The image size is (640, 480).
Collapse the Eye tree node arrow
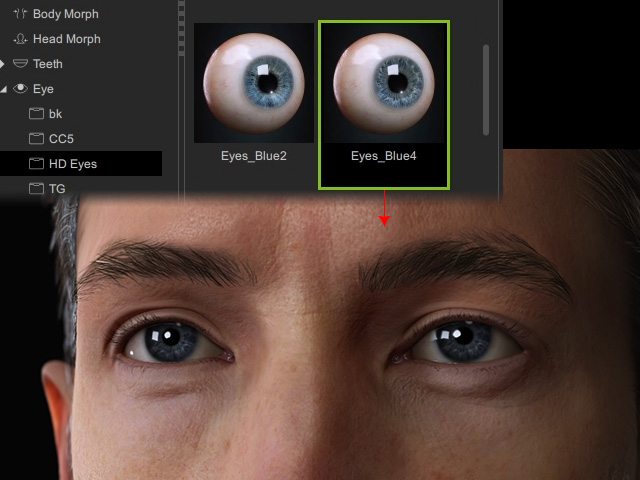click(x=3, y=89)
